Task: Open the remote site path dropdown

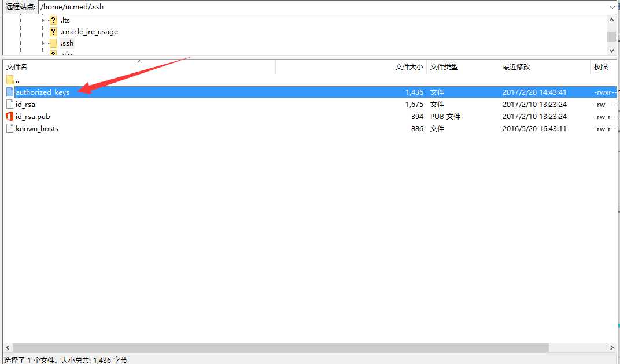Action: (x=612, y=7)
